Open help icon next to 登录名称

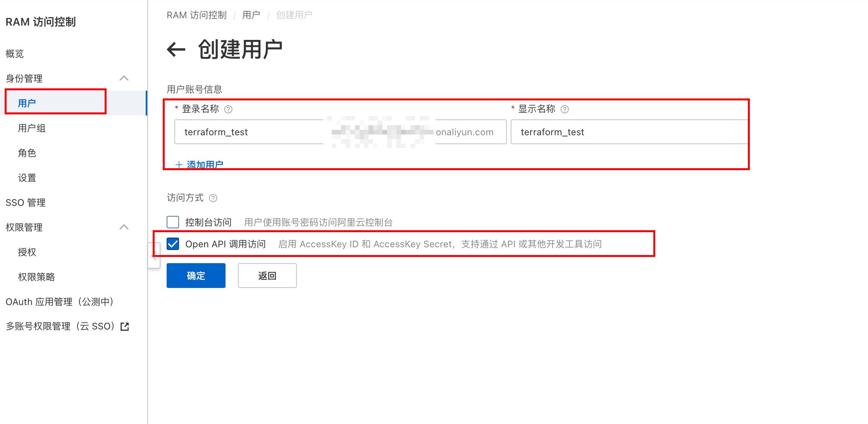[x=229, y=109]
